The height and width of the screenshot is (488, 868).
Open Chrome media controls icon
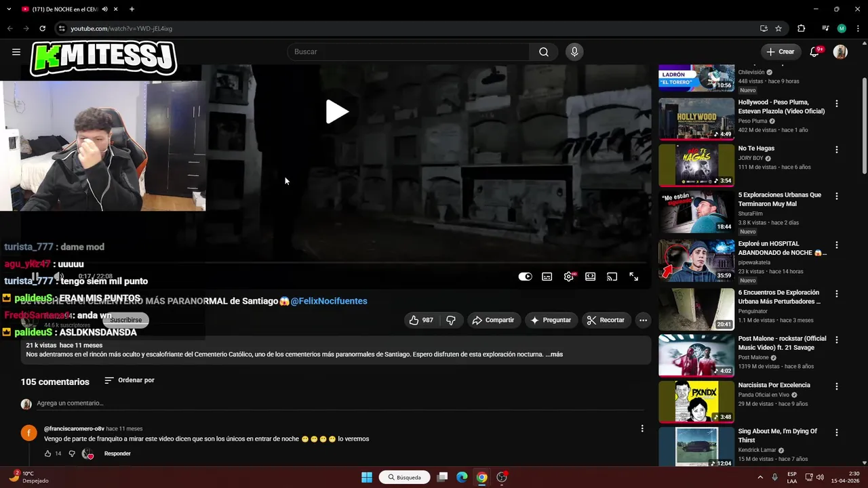pos(825,28)
